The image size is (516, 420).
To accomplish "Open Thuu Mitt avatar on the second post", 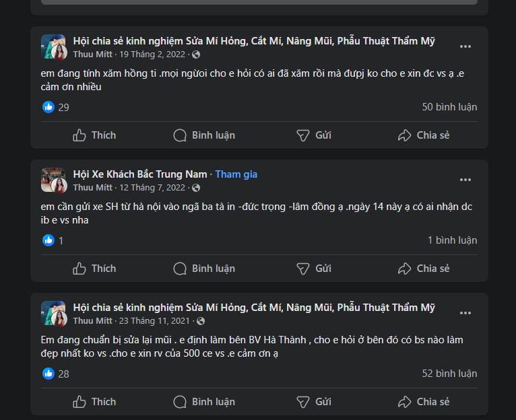I will pos(53,180).
